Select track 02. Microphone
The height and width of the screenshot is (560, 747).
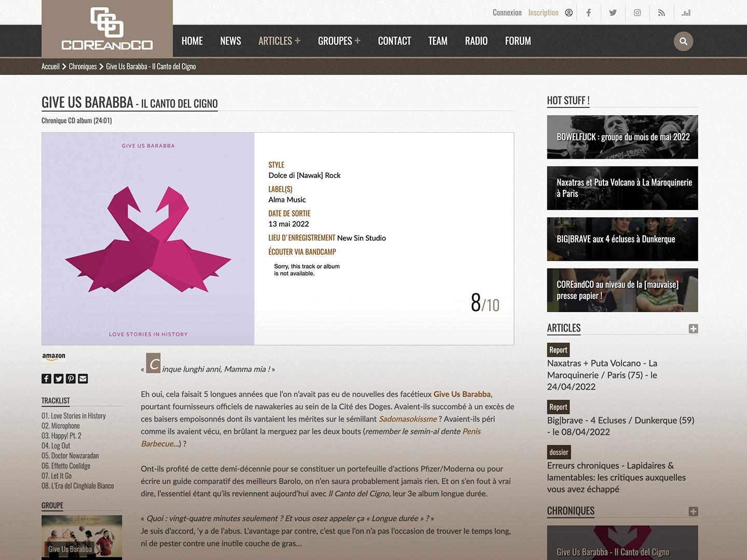pyautogui.click(x=61, y=426)
